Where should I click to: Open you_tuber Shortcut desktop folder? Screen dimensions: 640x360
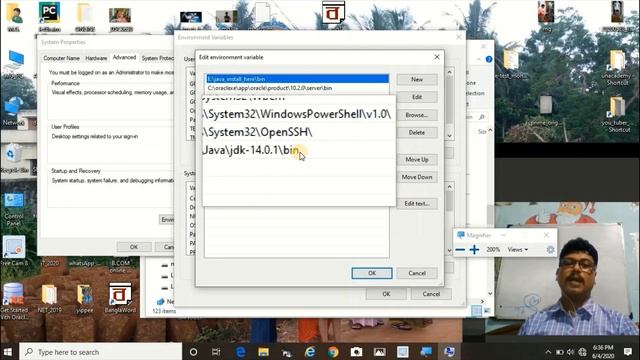[617, 115]
